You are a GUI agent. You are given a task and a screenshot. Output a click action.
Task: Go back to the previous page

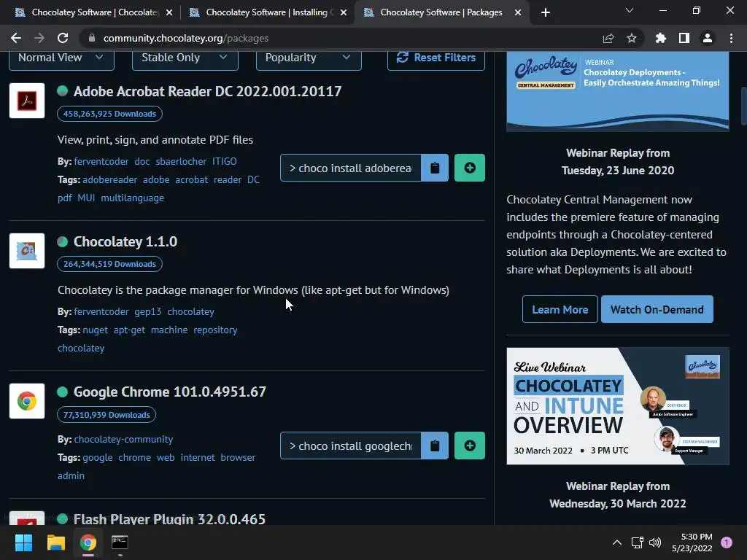pos(16,38)
